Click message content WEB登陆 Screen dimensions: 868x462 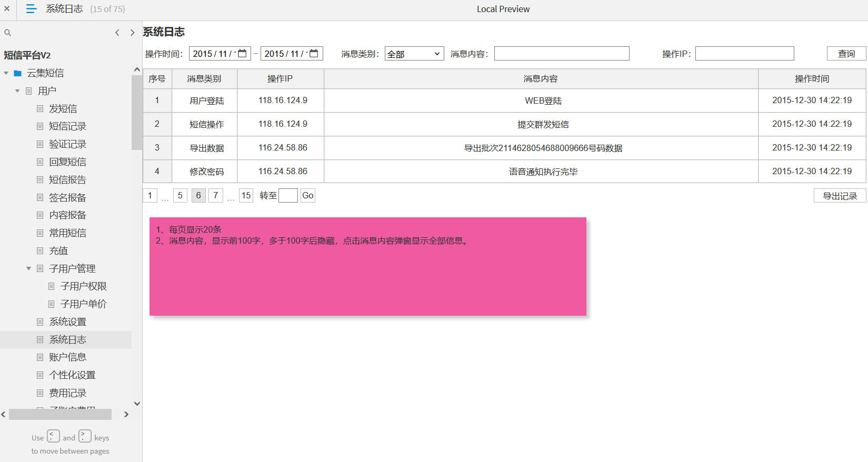[543, 101]
